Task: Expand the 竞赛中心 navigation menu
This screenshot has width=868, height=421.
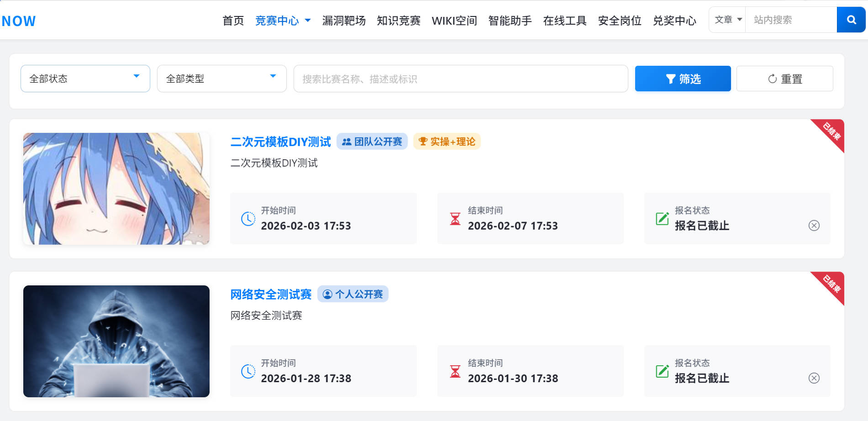Action: [282, 21]
